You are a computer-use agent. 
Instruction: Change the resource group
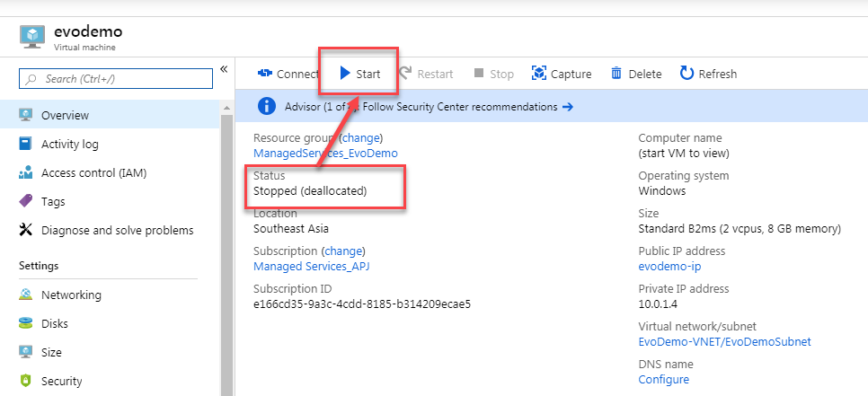tap(360, 137)
